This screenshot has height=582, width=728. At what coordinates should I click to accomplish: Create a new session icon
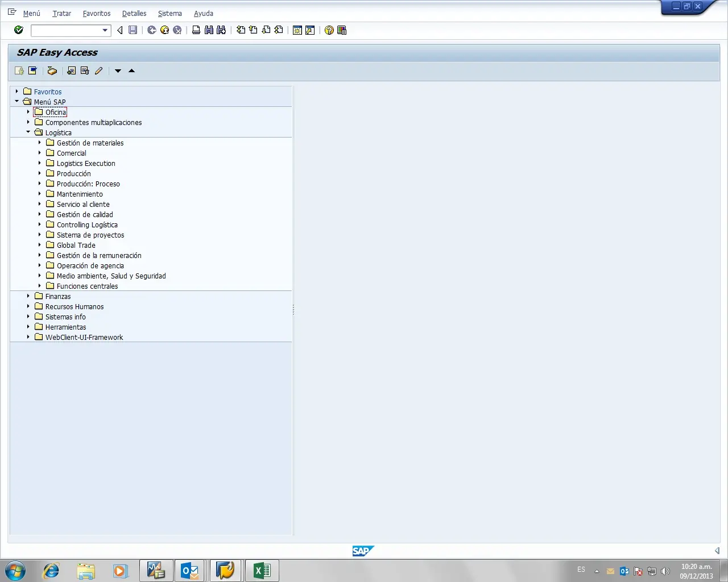point(297,30)
